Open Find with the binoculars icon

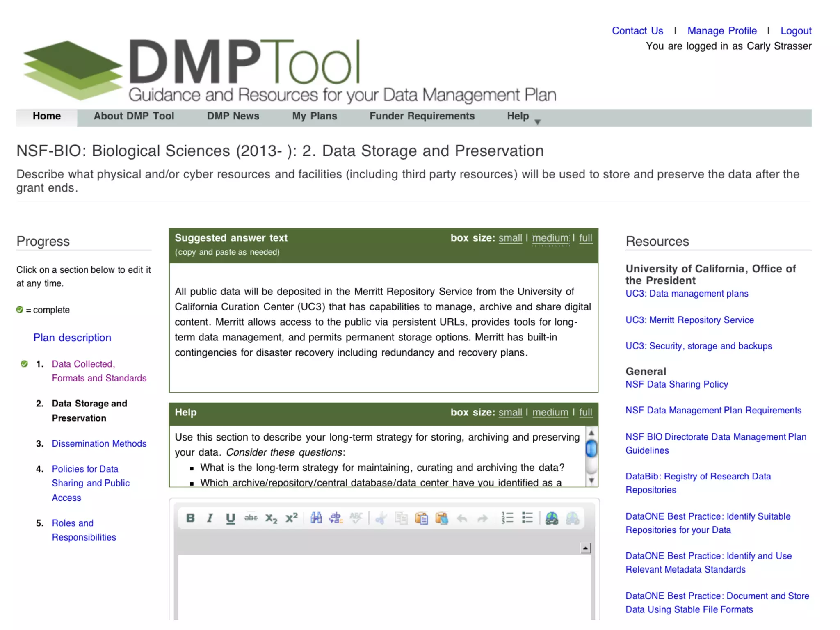click(x=316, y=518)
